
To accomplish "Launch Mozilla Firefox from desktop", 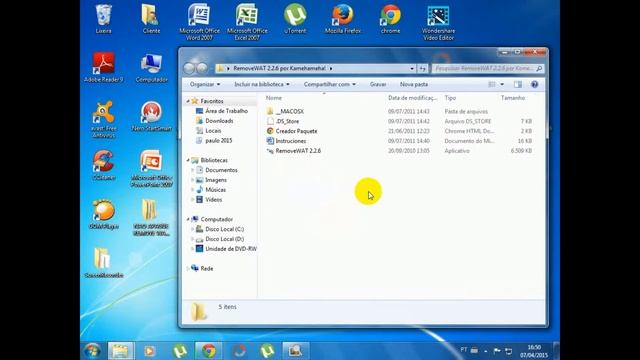I will [343, 18].
